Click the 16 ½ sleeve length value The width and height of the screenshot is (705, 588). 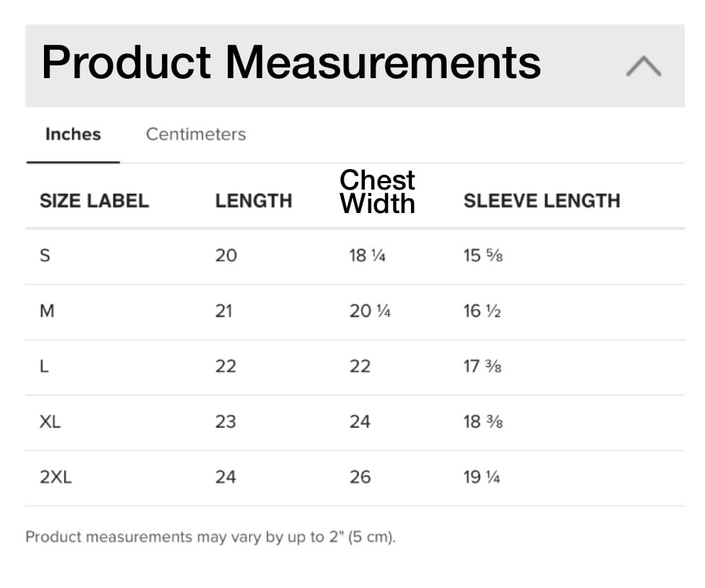[482, 311]
